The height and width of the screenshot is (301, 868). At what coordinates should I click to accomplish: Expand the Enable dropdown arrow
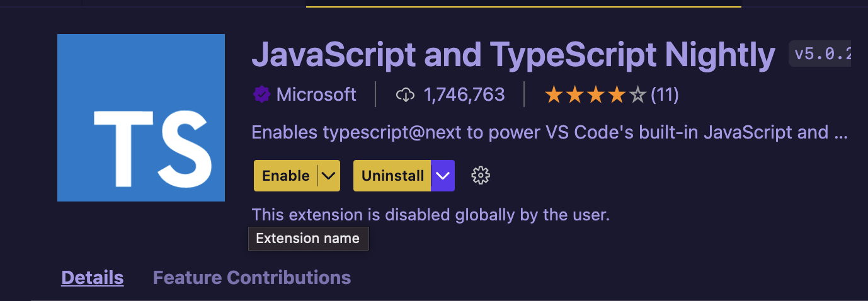pyautogui.click(x=329, y=176)
